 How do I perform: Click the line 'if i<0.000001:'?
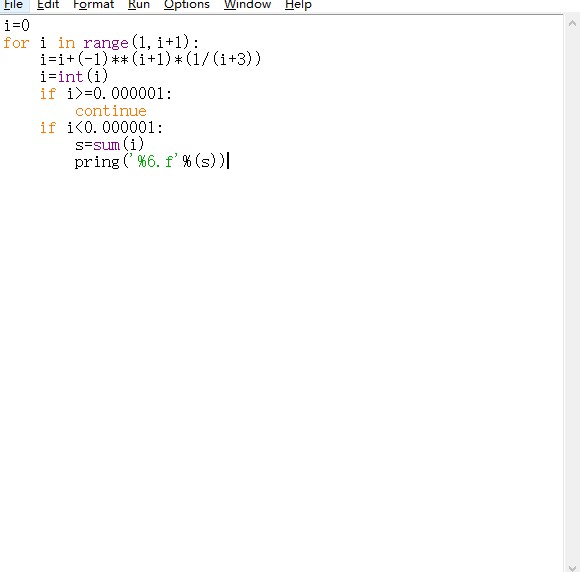[101, 128]
